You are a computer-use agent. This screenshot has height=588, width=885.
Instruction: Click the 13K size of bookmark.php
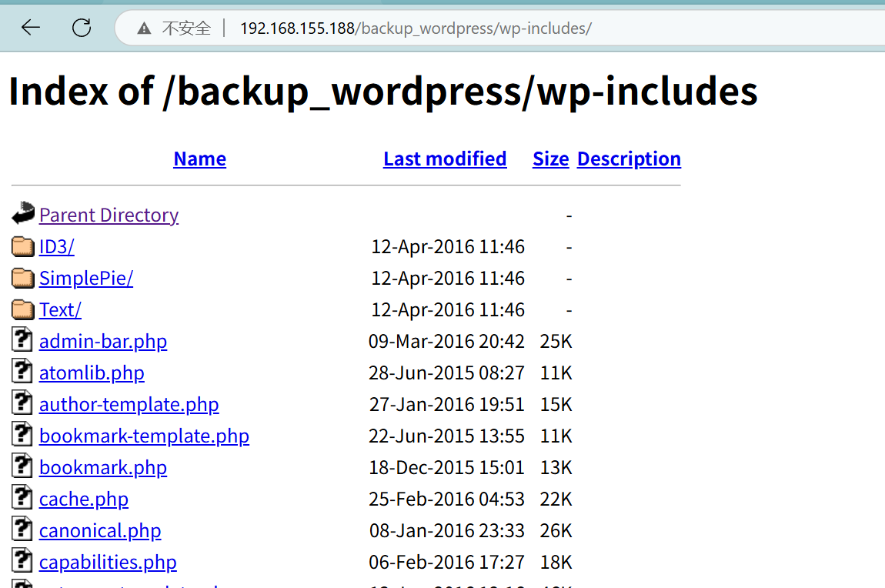pyautogui.click(x=556, y=468)
